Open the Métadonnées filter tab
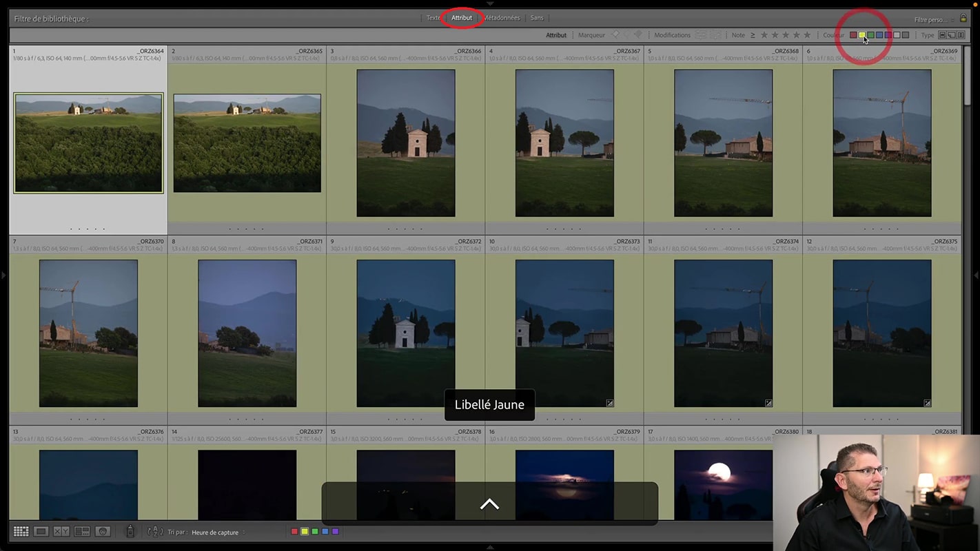The width and height of the screenshot is (980, 551). (502, 18)
